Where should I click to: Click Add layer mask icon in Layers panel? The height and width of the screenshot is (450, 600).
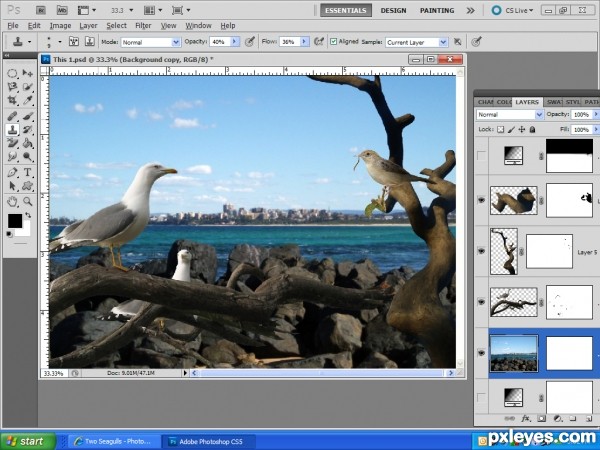541,419
